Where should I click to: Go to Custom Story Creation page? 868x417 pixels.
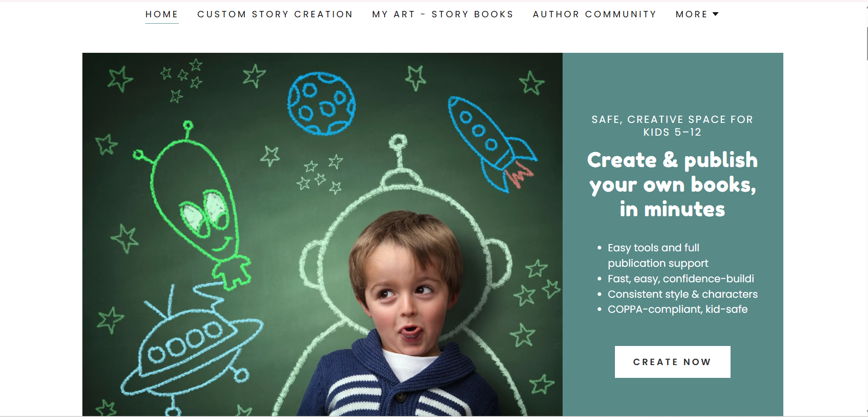point(275,14)
